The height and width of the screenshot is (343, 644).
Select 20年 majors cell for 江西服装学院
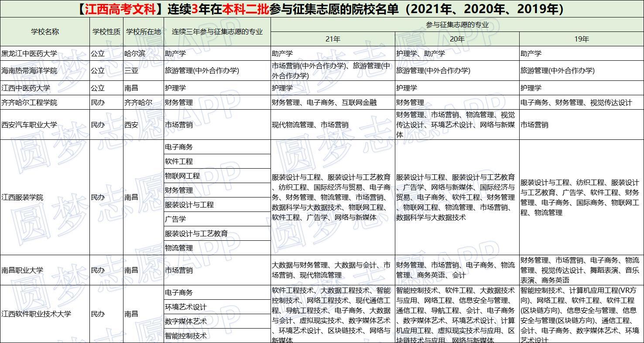point(457,197)
